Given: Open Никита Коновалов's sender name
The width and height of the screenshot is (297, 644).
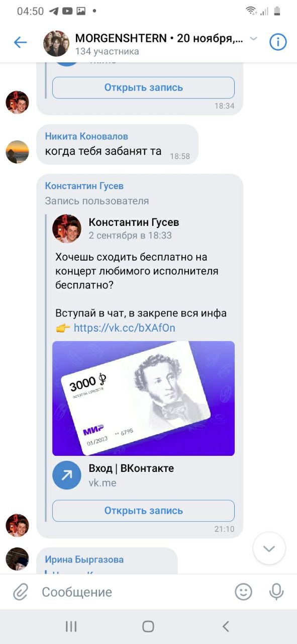Looking at the screenshot, I should pyautogui.click(x=86, y=136).
